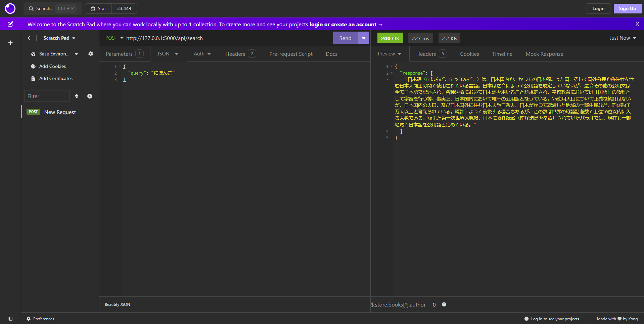Click the Add Cookies item
Screen dimensions: 644x324
point(52,66)
